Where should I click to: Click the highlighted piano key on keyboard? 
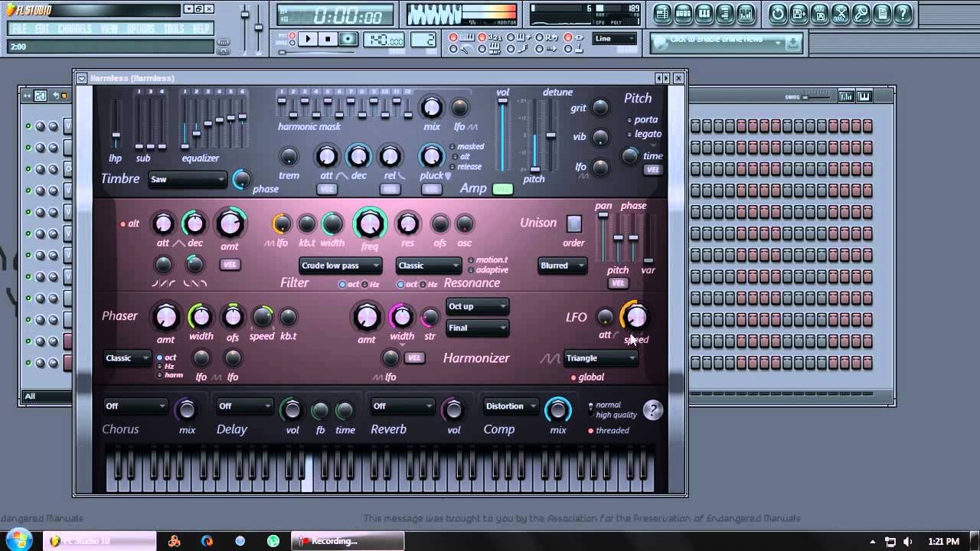(308, 473)
